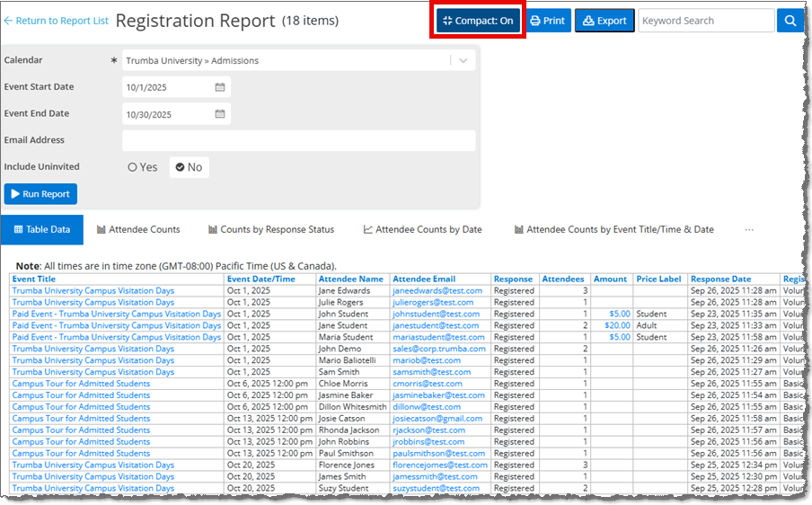
Task: Sort by the Attendee Name column header
Action: click(x=351, y=279)
